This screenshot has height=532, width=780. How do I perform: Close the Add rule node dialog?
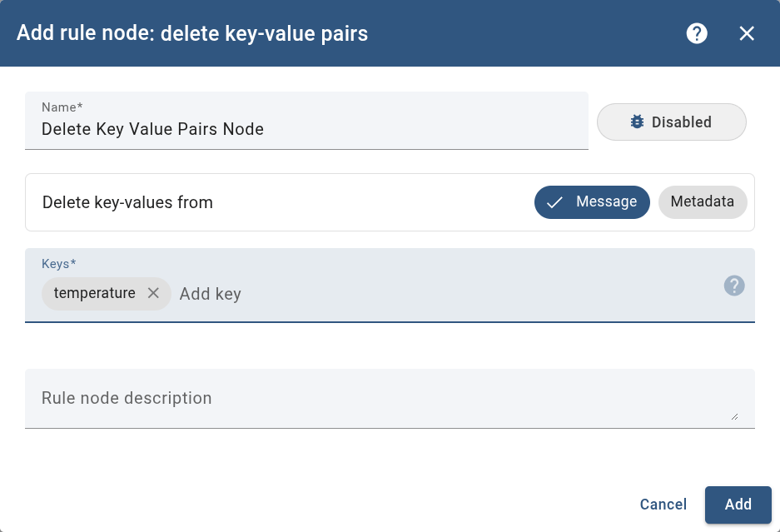pos(747,33)
